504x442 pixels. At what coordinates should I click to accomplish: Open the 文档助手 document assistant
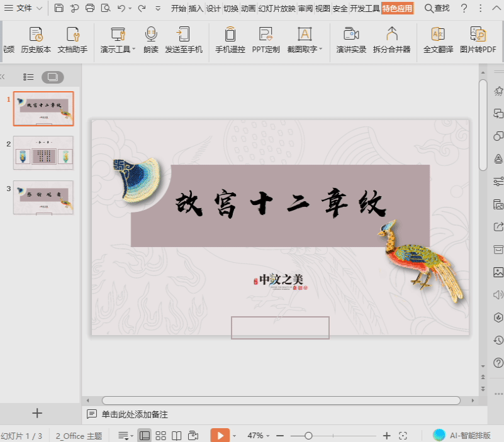72,40
